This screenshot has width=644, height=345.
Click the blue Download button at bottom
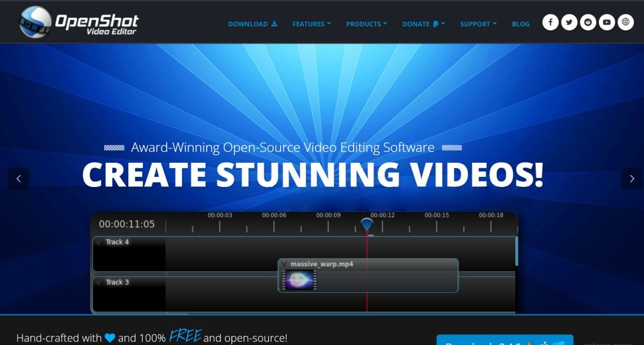(x=504, y=340)
